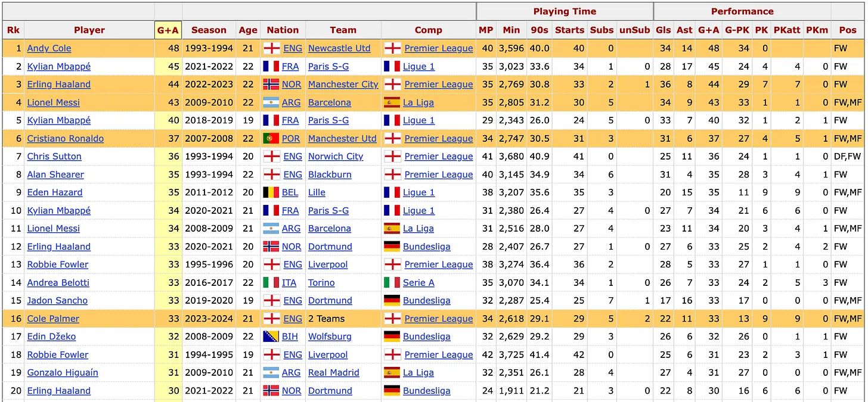Click the Performance group header
The height and width of the screenshot is (402, 868).
click(x=742, y=11)
